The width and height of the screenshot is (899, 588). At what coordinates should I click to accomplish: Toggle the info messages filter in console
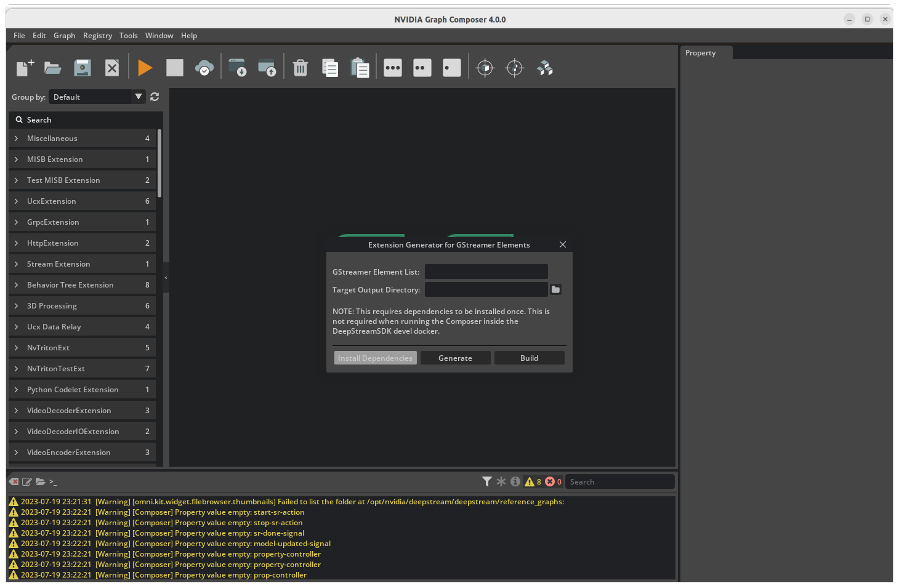(x=515, y=481)
